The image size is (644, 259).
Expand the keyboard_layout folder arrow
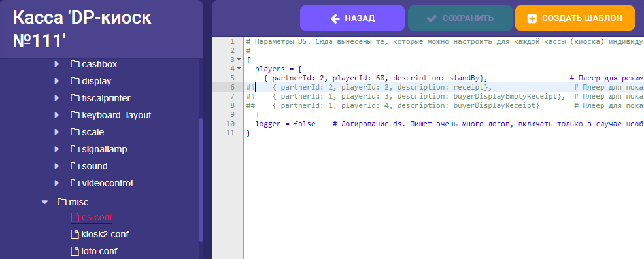point(57,115)
